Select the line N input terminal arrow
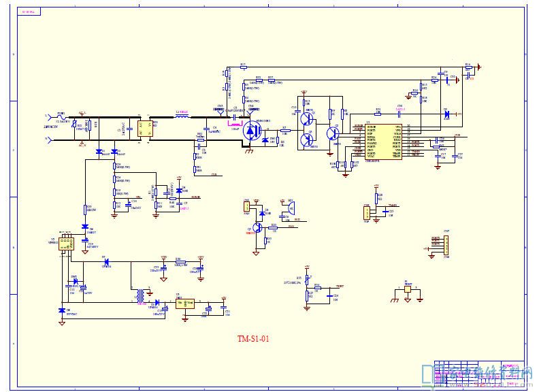539x392 pixels. click(50, 140)
